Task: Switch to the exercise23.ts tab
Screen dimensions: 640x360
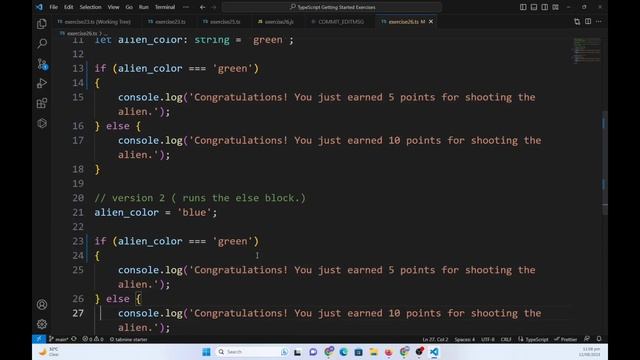Action: coord(167,22)
